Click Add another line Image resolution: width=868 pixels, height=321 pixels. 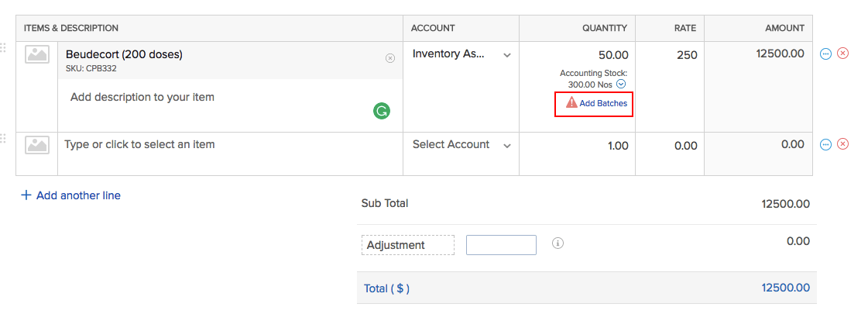click(70, 195)
